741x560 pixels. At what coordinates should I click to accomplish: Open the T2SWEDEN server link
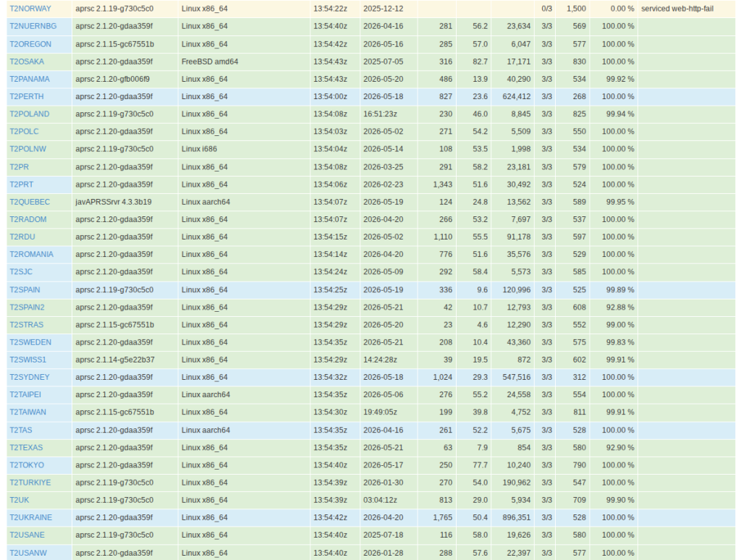click(30, 342)
